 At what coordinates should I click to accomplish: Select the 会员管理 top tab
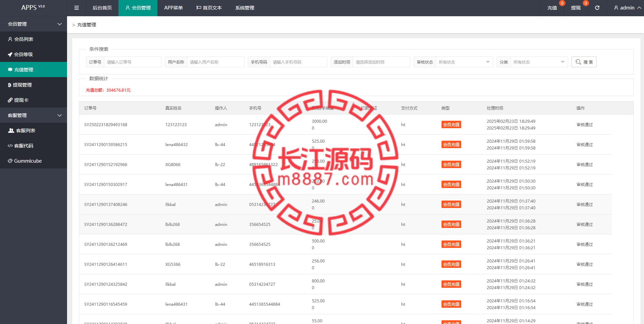pos(138,8)
